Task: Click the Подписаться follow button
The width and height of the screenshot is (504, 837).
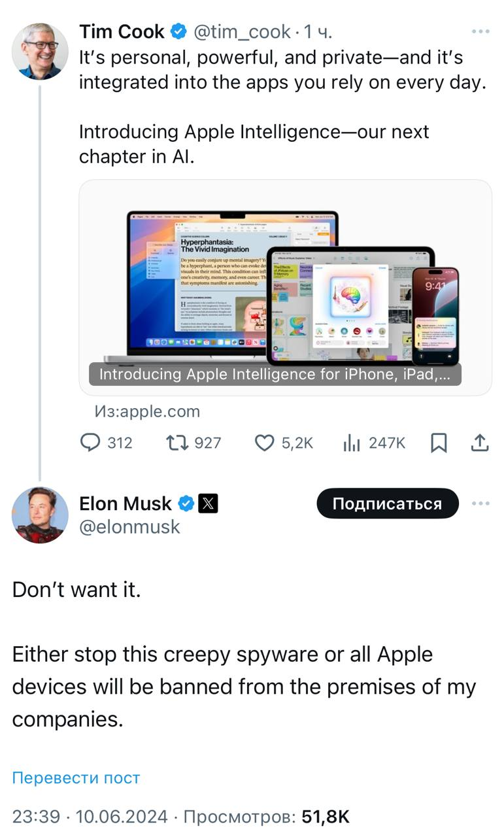Action: tap(387, 504)
